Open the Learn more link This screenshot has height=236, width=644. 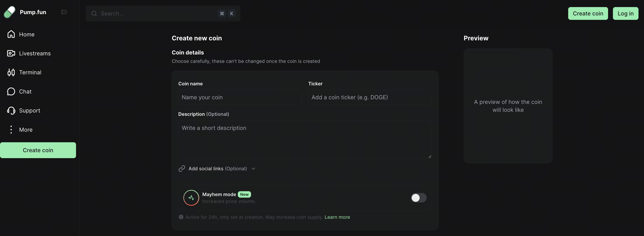coord(337,217)
